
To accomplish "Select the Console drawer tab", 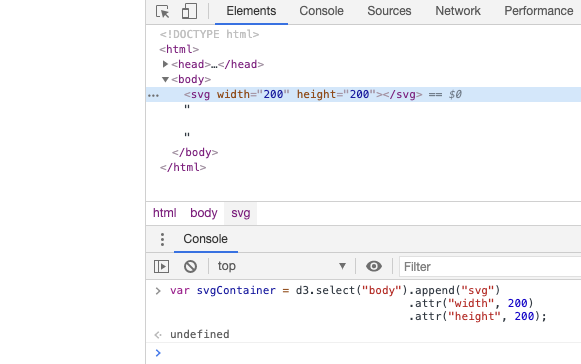I will pyautogui.click(x=206, y=239).
